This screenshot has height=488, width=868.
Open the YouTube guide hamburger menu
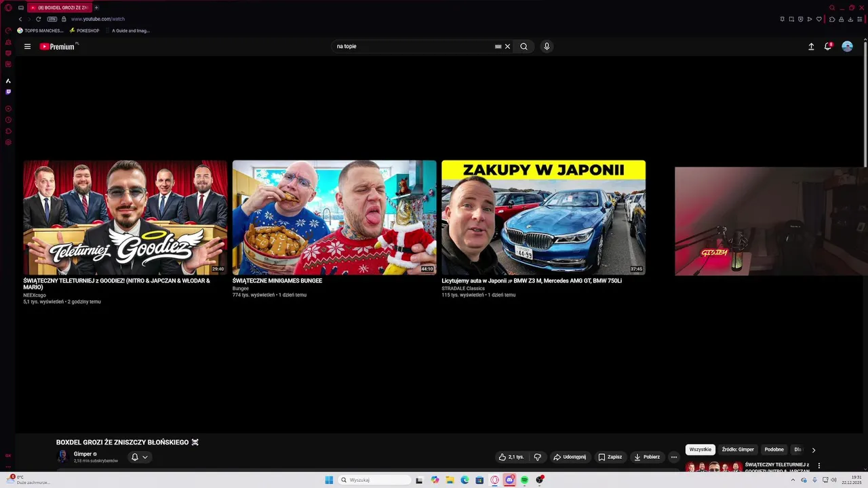[x=27, y=47]
